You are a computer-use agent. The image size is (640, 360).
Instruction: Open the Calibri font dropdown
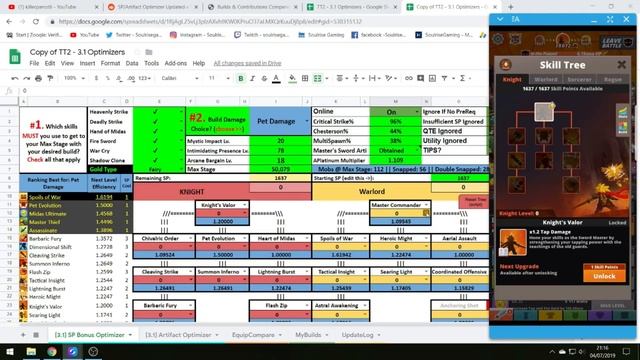[x=180, y=78]
